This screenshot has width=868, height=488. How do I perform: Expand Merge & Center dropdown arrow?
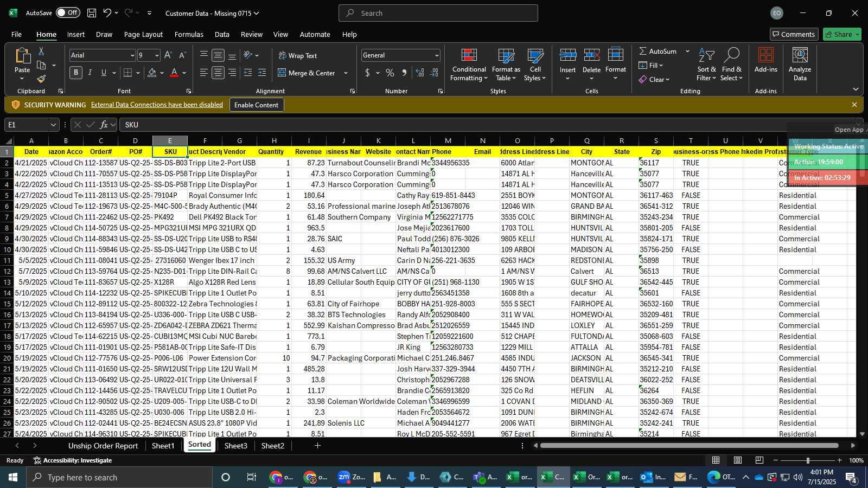(346, 73)
